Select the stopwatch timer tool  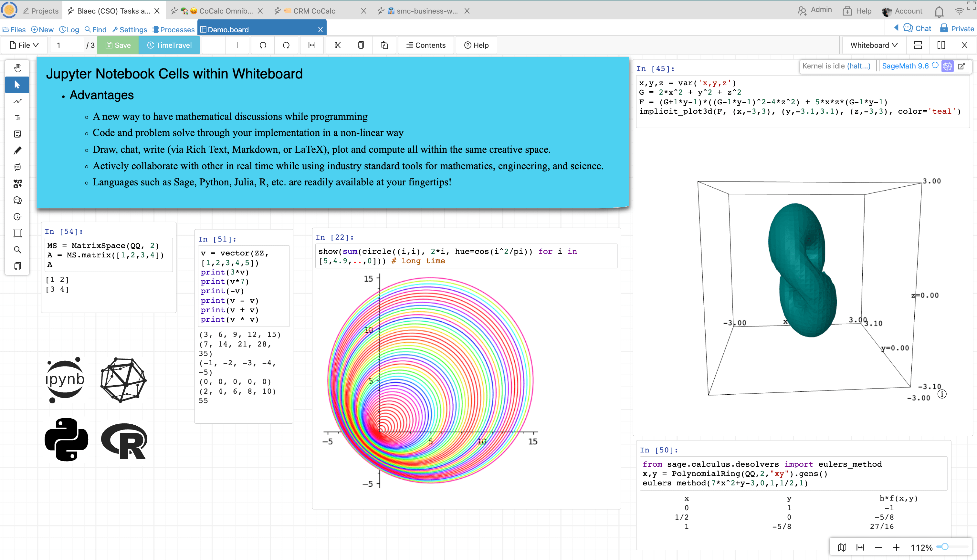[17, 216]
